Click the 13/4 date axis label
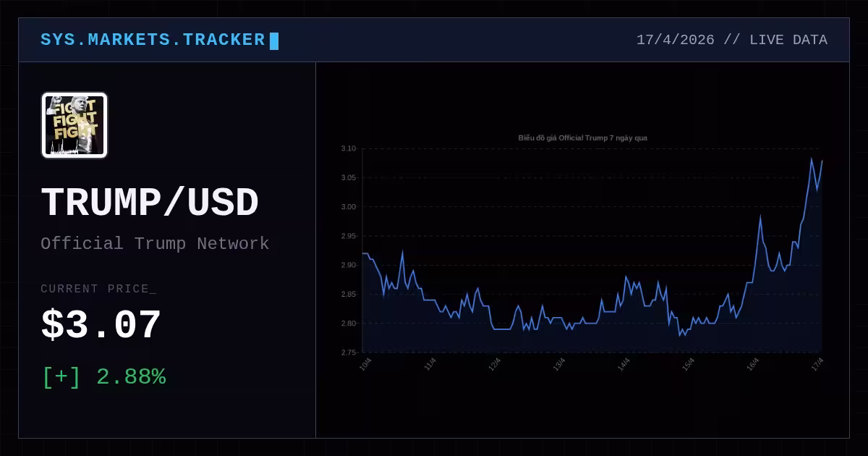The image size is (868, 456). click(559, 363)
